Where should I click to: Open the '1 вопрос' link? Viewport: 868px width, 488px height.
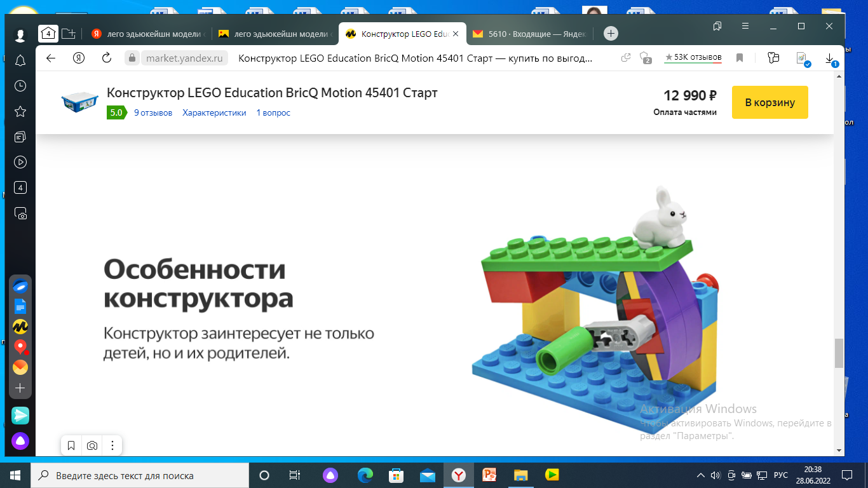[x=273, y=112]
